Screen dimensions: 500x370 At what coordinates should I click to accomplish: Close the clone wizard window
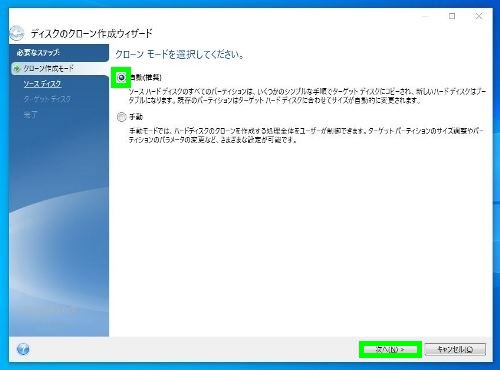[479, 16]
